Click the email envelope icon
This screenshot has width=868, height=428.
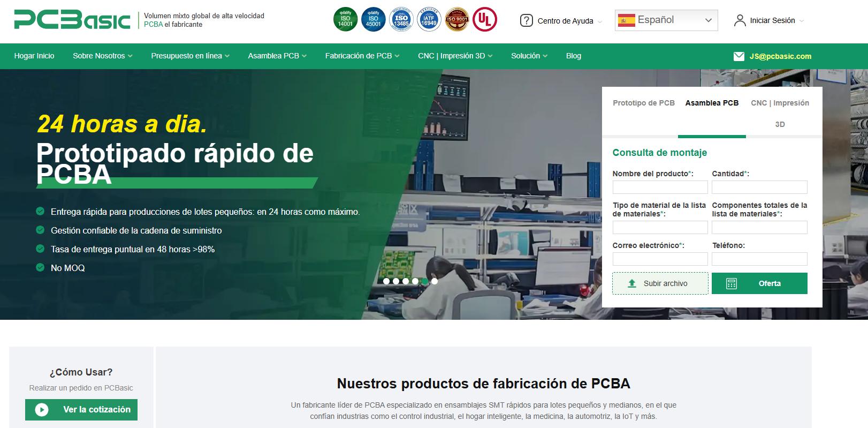point(738,56)
